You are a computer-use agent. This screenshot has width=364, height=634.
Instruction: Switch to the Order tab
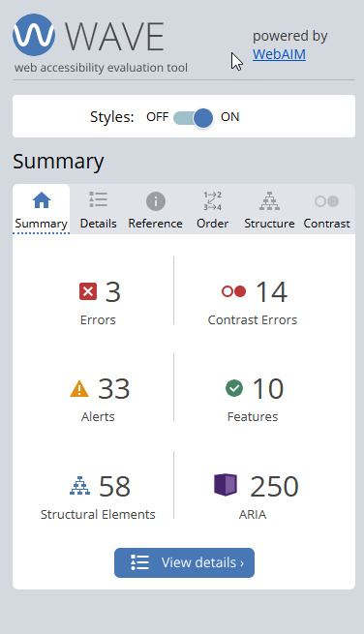[212, 209]
